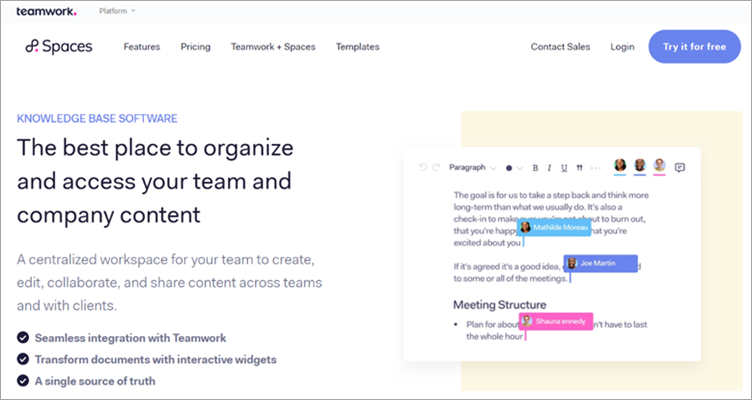Expand the Platform dropdown
Image resolution: width=752 pixels, height=400 pixels.
118,11
